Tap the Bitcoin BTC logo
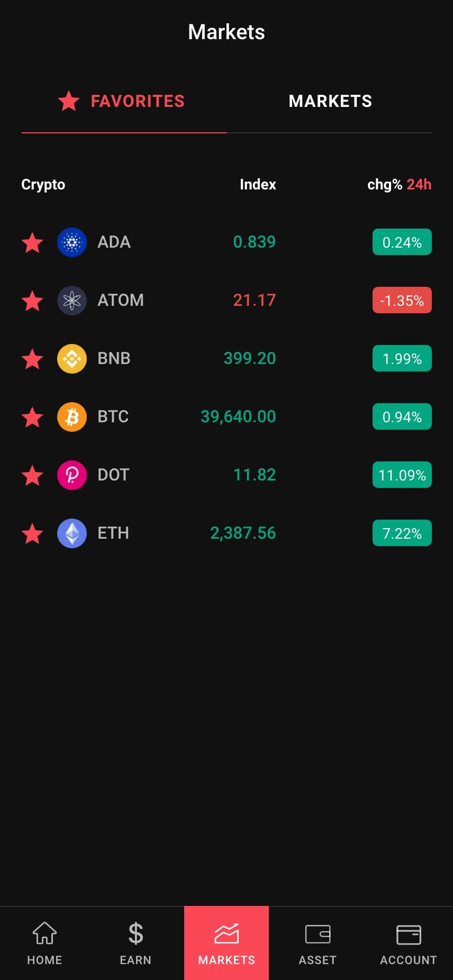The image size is (453, 980). click(72, 417)
